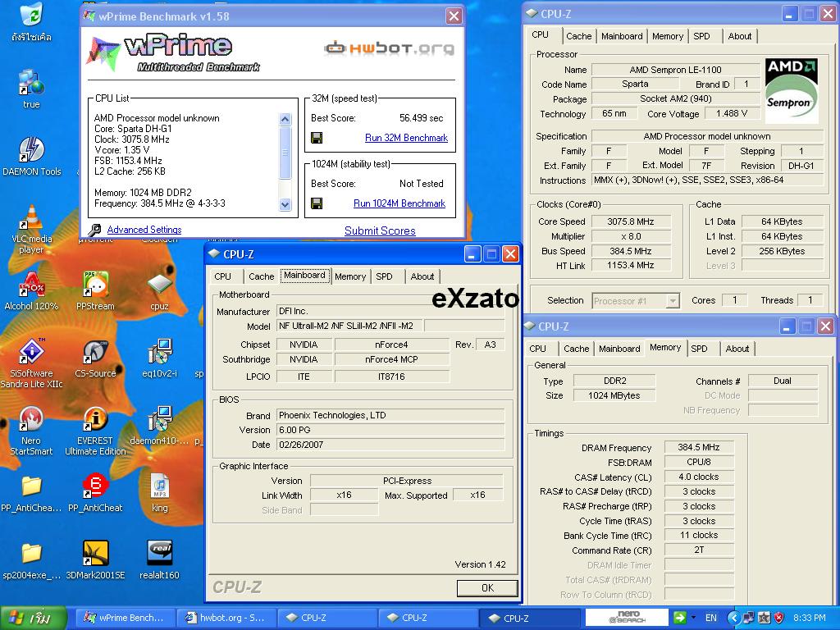Click the Command Rate 2T value
The image size is (840, 630).
click(x=699, y=550)
